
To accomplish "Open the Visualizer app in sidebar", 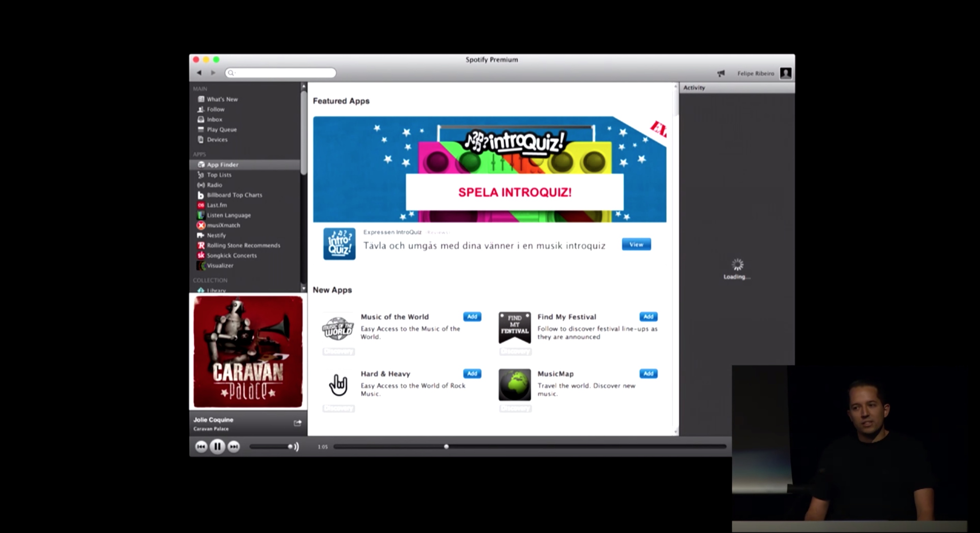I will 219,265.
